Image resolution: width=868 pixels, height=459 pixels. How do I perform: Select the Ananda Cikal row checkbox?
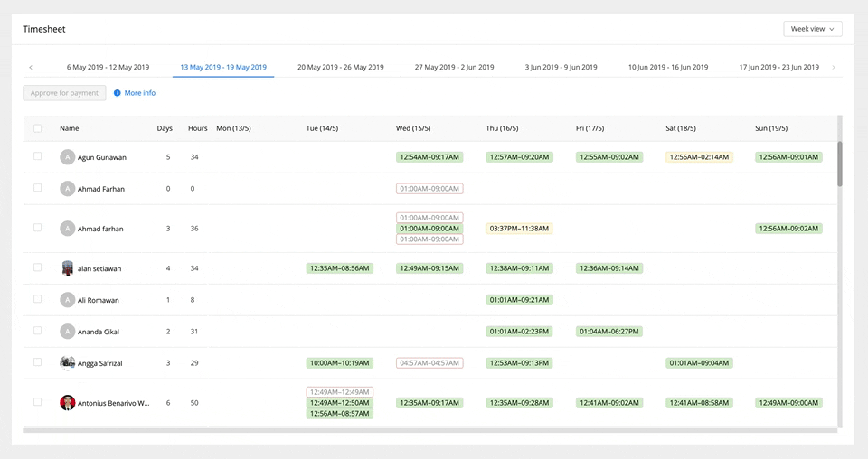pos(38,331)
